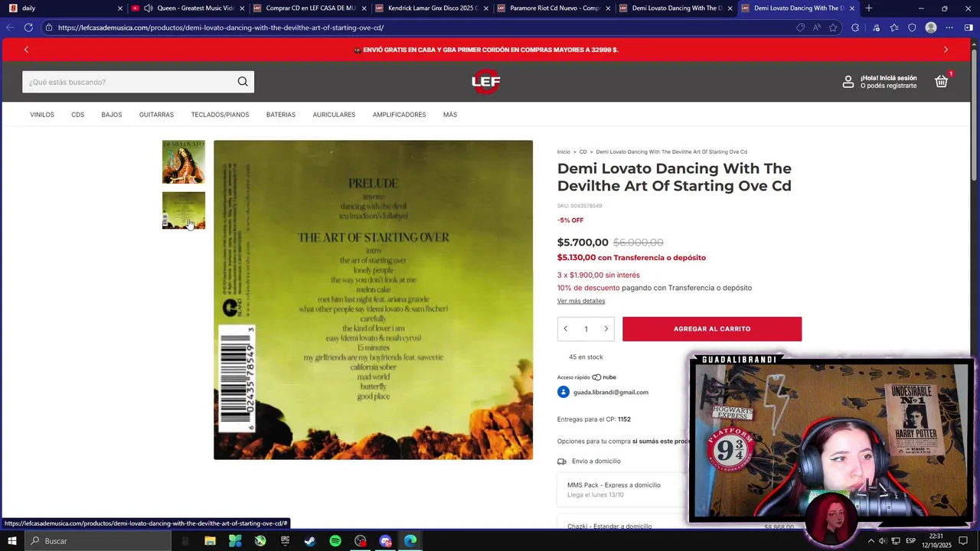Viewport: 980px width, 551px height.
Task: Open the BAJOS category
Action: (112, 115)
